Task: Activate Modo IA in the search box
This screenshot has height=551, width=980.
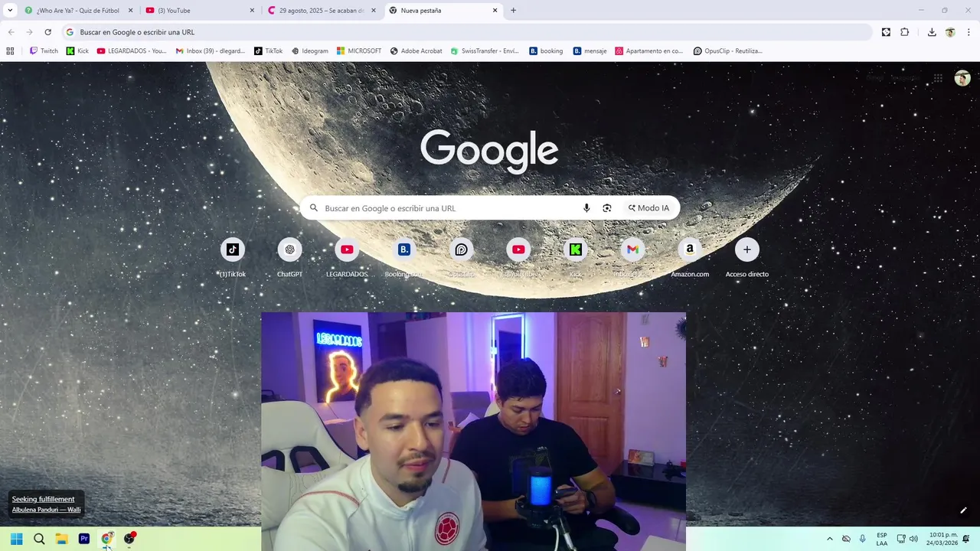Action: pyautogui.click(x=648, y=208)
